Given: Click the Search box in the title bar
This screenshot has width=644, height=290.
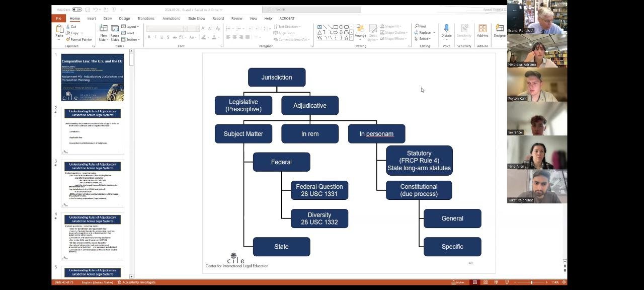Looking at the screenshot, I should [x=311, y=10].
